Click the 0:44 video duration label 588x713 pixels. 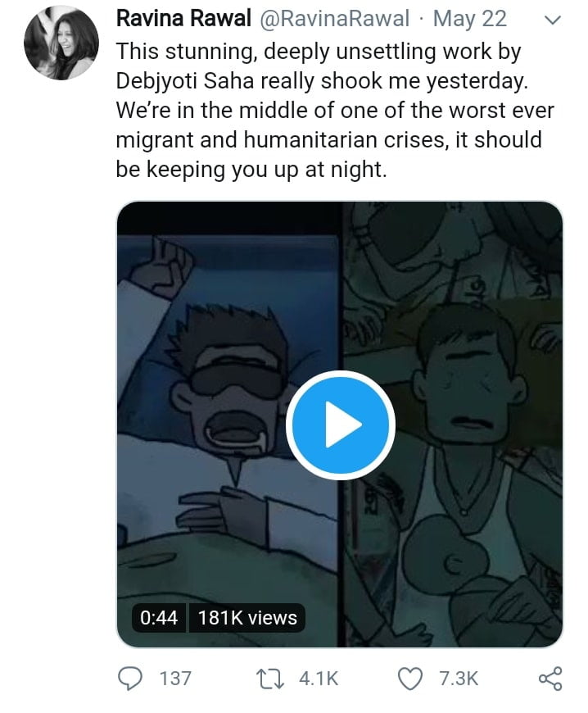[159, 617]
